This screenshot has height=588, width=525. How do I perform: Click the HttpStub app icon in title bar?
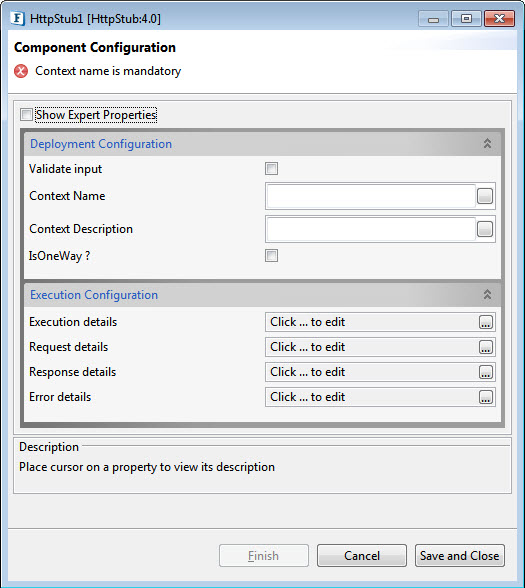click(x=17, y=18)
